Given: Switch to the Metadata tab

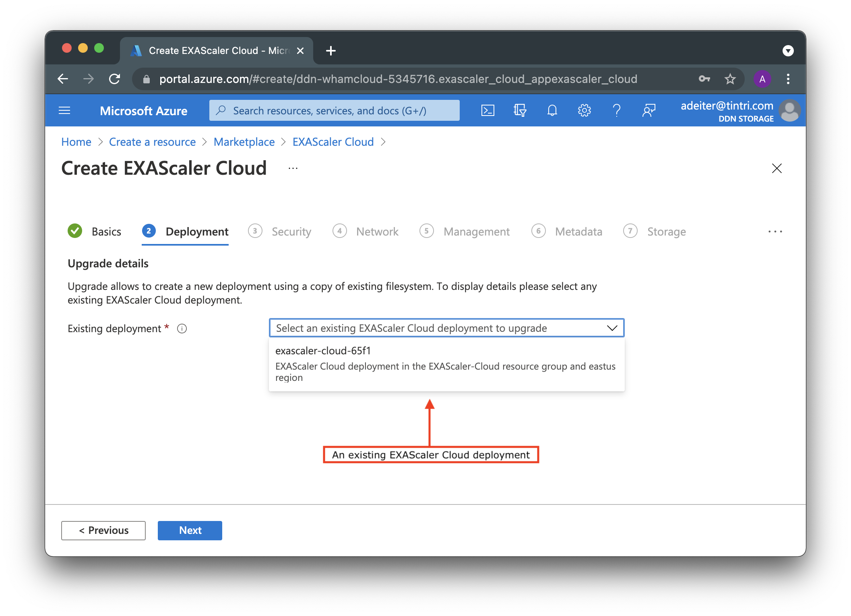Looking at the screenshot, I should coord(567,232).
